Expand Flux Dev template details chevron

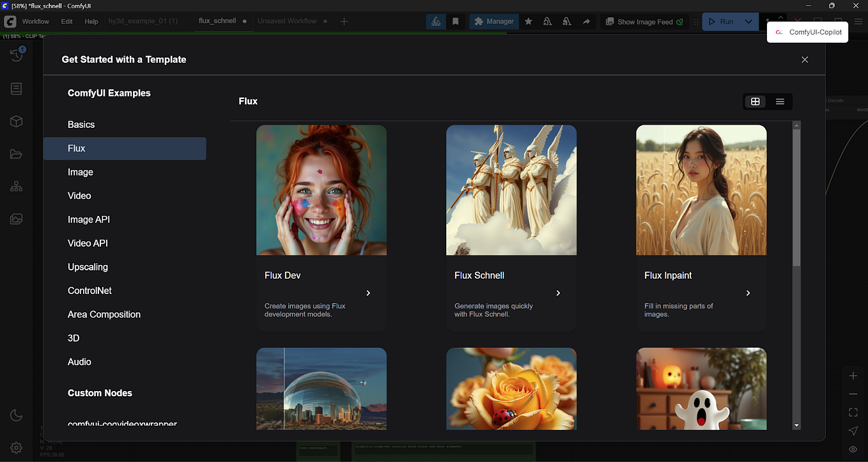[368, 293]
